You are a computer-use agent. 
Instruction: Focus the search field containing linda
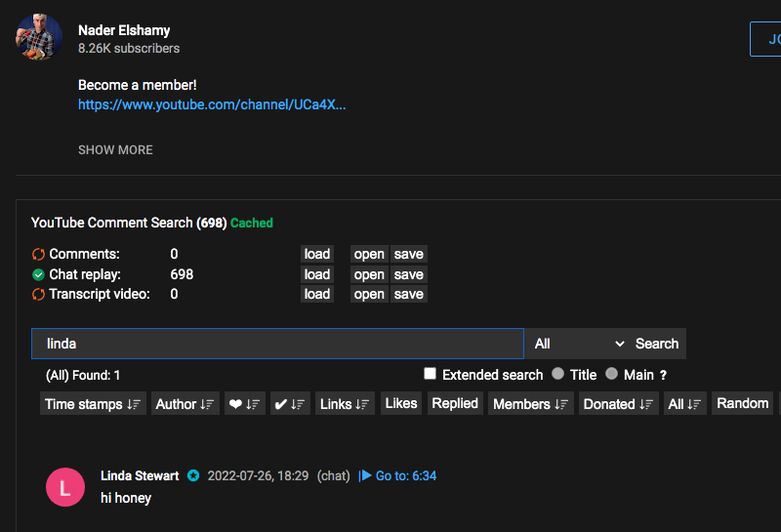277,344
